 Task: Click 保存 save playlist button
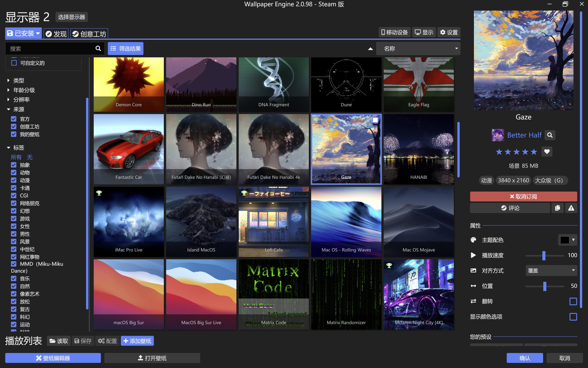(83, 341)
